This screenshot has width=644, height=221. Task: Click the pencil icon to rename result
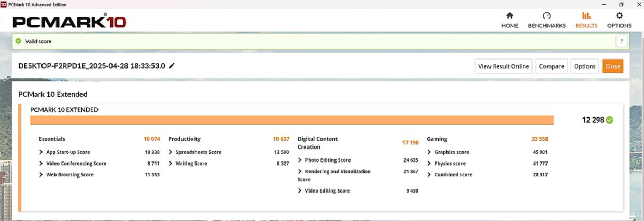(x=172, y=66)
